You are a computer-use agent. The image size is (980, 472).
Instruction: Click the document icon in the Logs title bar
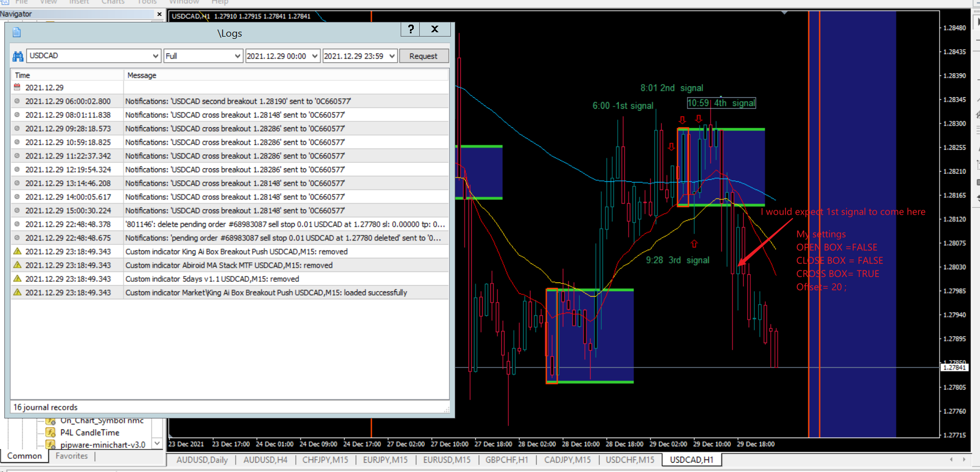click(16, 32)
